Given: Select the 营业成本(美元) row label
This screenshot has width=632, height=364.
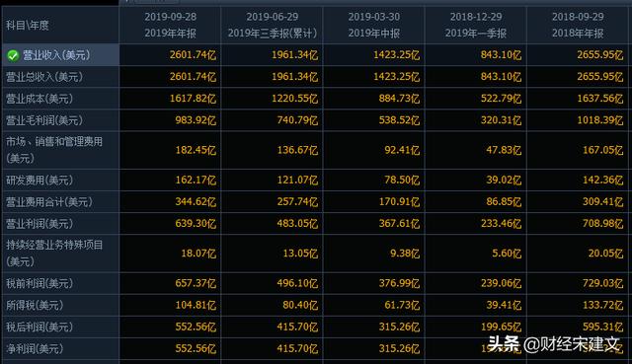Looking at the screenshot, I should [39, 99].
